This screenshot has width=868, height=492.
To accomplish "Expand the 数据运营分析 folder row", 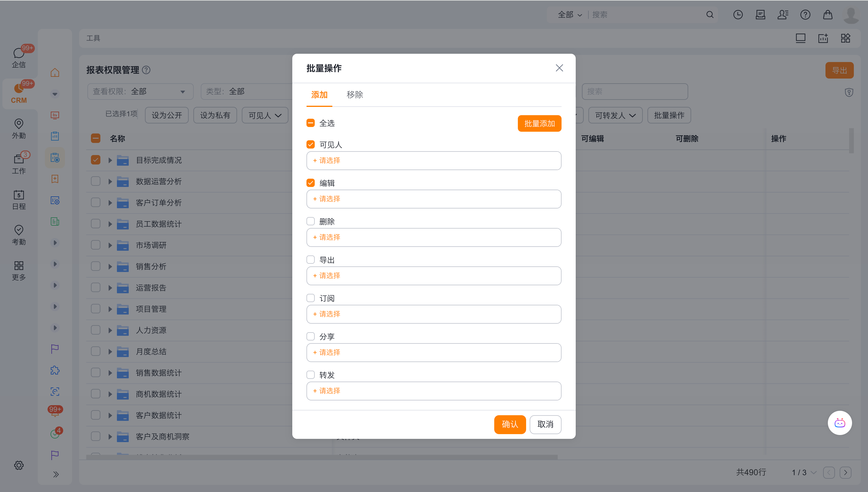I will [110, 181].
